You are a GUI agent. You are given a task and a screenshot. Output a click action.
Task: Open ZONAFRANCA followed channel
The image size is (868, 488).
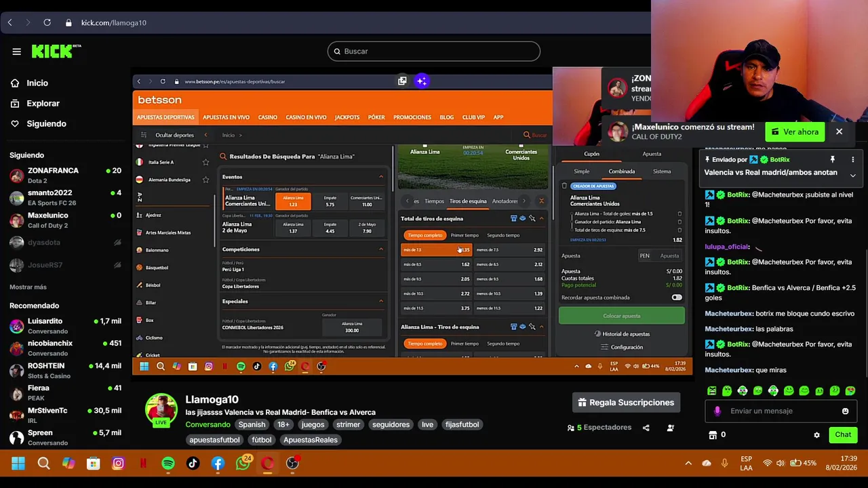(x=65, y=176)
